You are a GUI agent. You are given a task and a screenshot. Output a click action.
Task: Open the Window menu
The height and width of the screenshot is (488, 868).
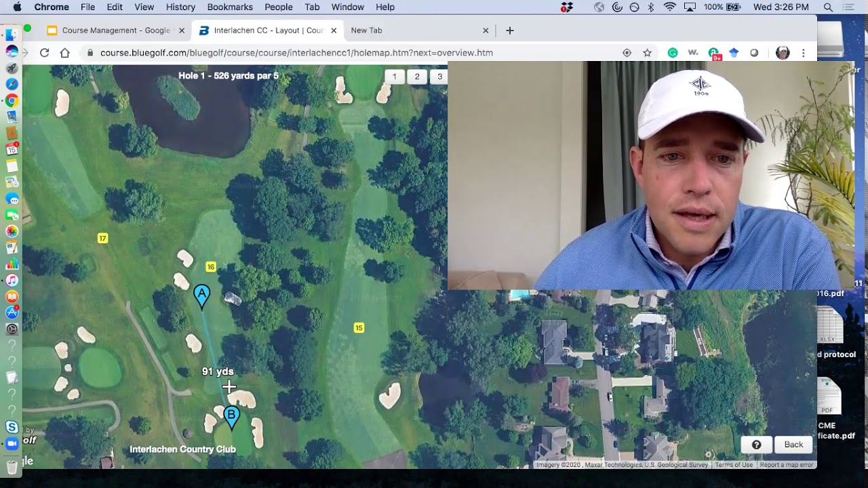pyautogui.click(x=347, y=7)
